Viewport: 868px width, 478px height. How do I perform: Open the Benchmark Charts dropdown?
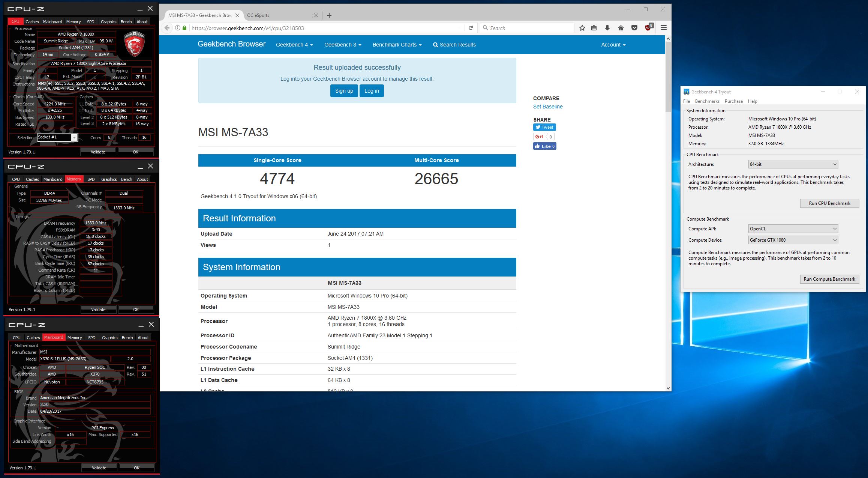pos(397,45)
